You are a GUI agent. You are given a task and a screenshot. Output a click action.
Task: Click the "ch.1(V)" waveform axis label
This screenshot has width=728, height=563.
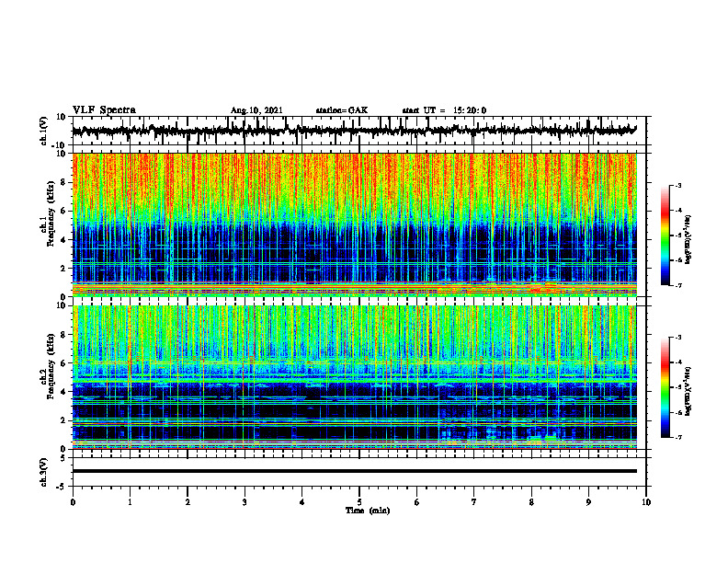pyautogui.click(x=44, y=131)
